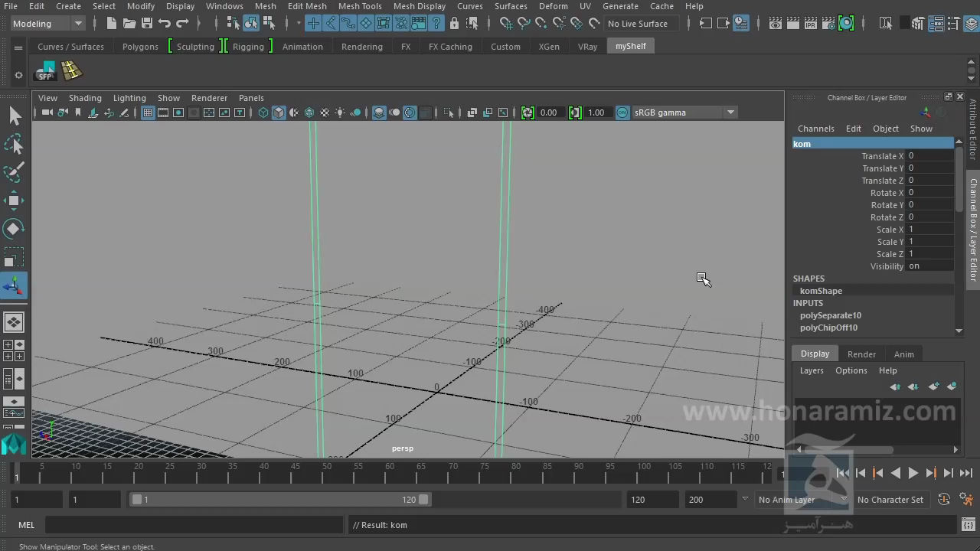
Task: Open the Render View window
Action: (776, 24)
